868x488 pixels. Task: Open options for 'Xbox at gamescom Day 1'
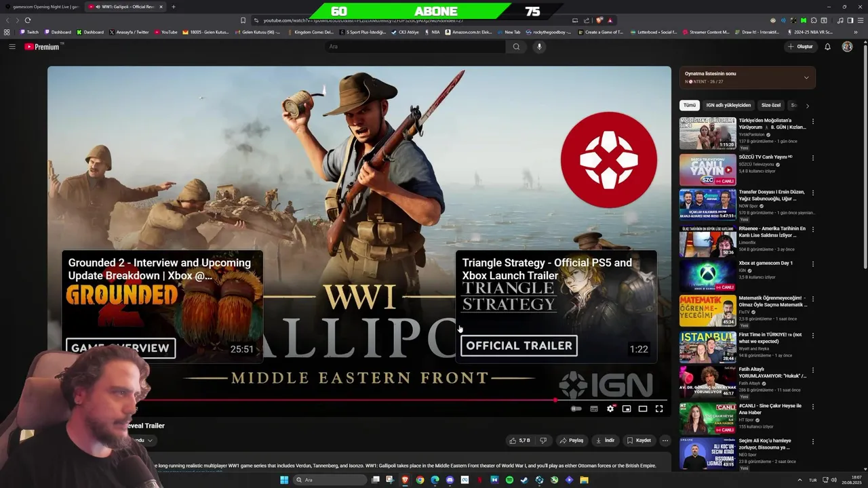click(813, 264)
